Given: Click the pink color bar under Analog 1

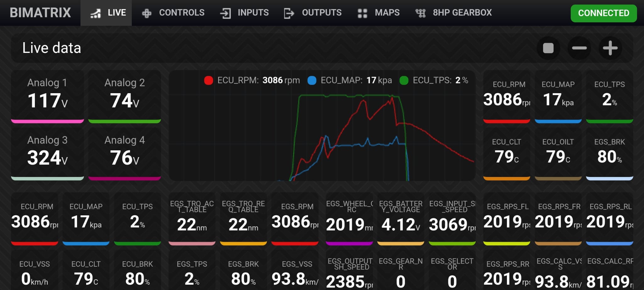Looking at the screenshot, I should coord(47,121).
